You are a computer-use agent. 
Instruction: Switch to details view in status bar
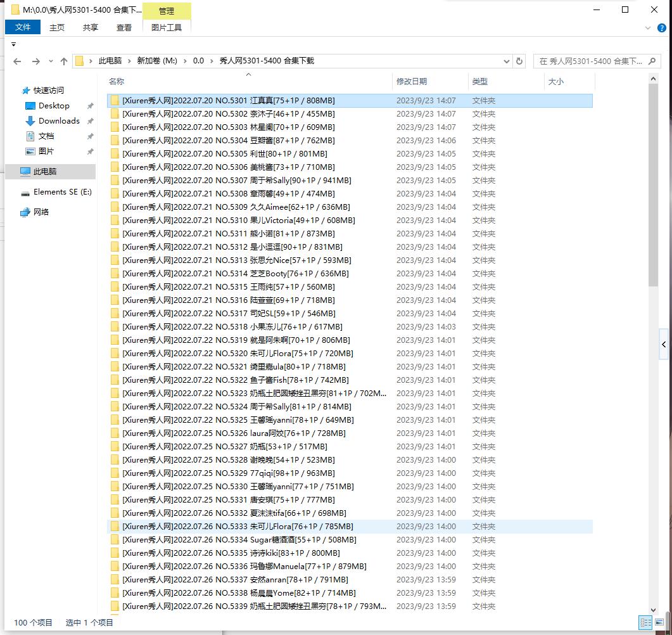645,622
